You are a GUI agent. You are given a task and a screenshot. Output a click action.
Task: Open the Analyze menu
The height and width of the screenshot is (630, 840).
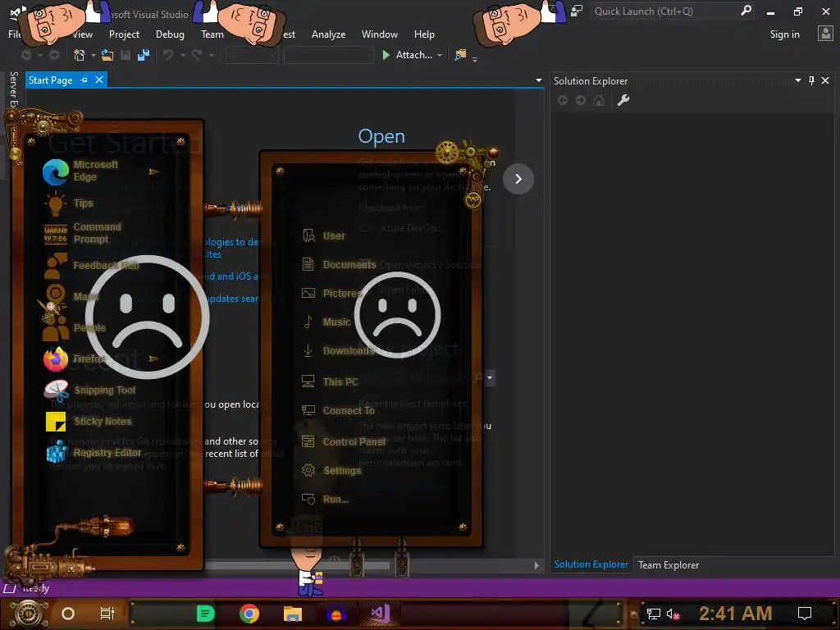point(328,34)
